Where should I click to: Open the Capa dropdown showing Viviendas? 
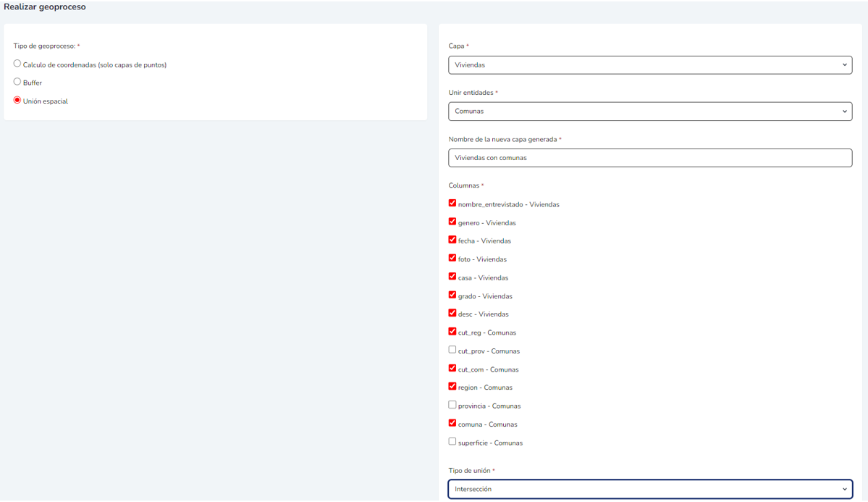coord(649,65)
